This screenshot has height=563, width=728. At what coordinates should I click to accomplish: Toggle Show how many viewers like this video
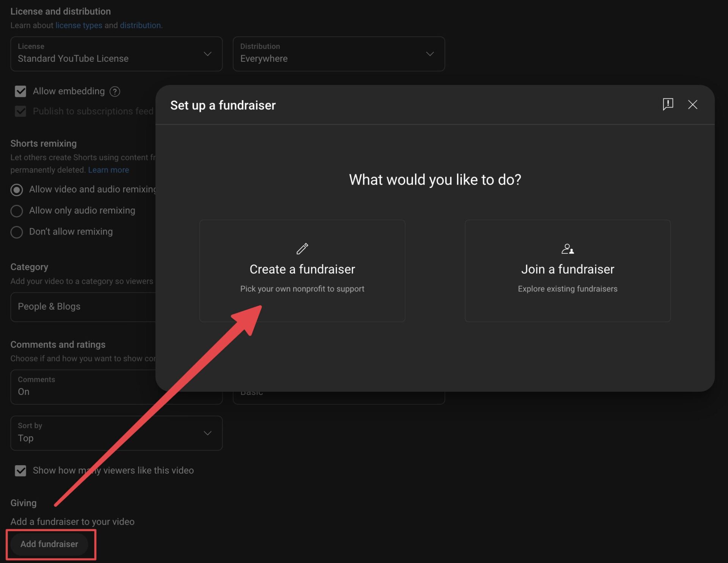20,471
